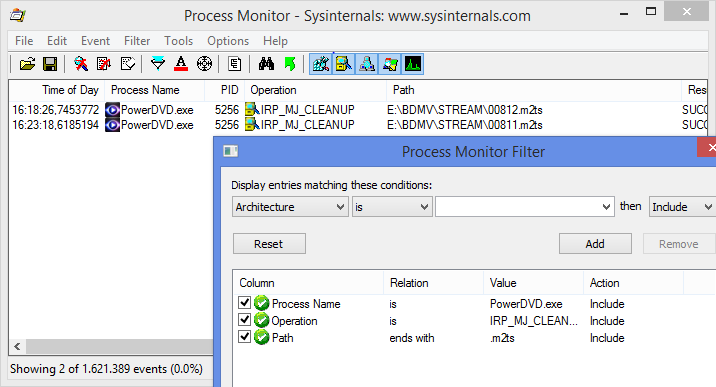Click the Clear display eraser icon
The width and height of the screenshot is (716, 387).
(127, 64)
